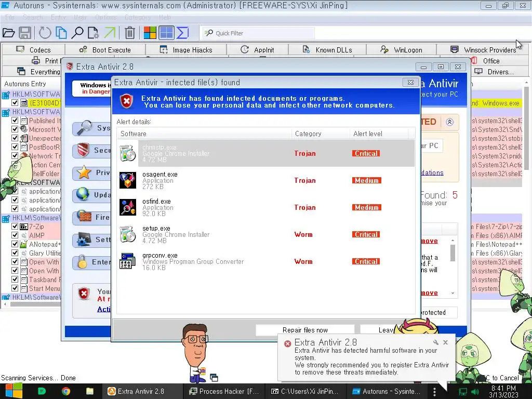Collapse the panel with the double-chevron button
Viewport: 532px width, 399px height.
(x=449, y=122)
